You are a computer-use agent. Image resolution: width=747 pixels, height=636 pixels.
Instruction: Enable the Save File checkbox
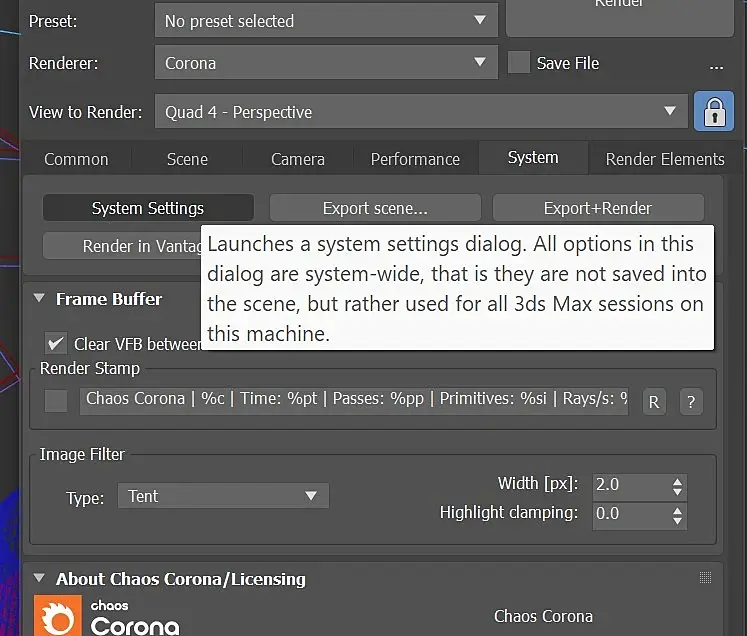pyautogui.click(x=519, y=63)
